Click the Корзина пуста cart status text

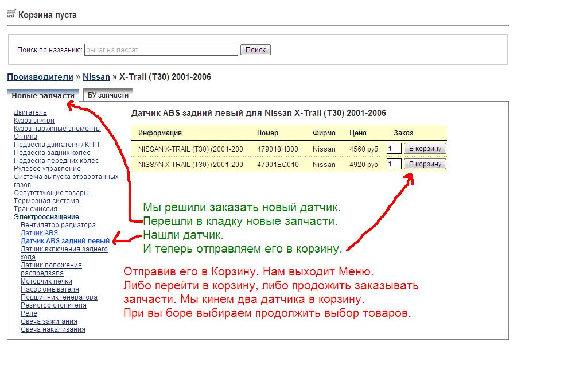(48, 15)
